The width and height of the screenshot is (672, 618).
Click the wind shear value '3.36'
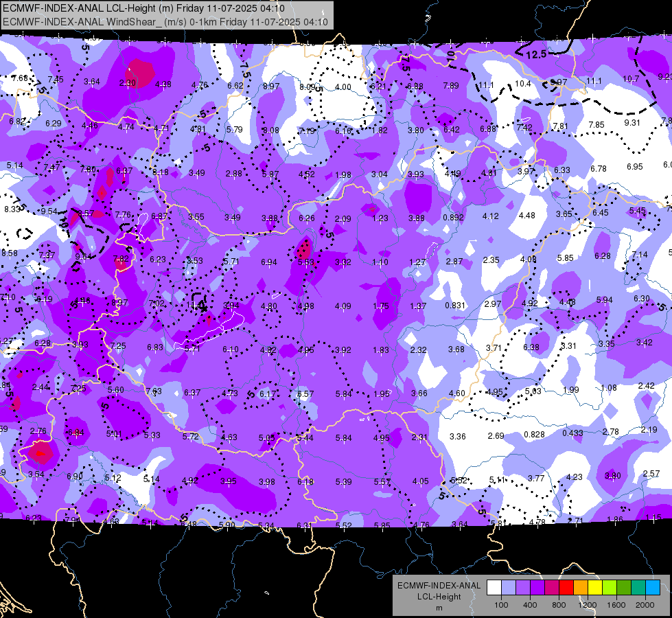458,436
